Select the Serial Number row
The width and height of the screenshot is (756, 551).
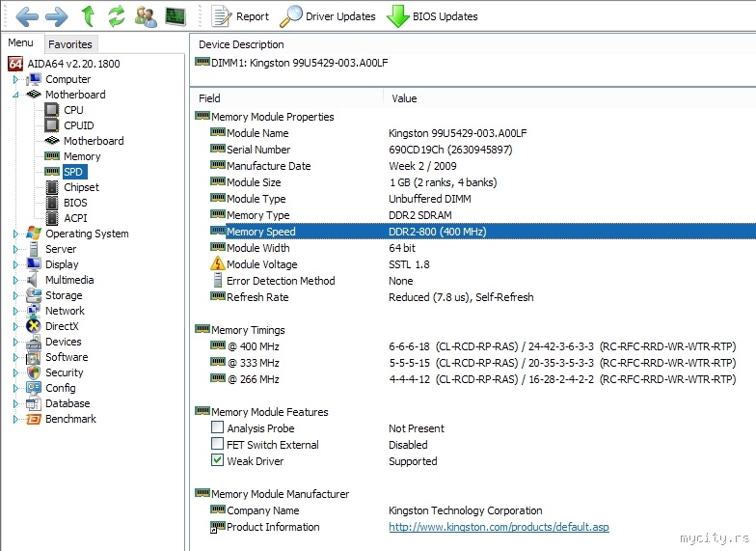coord(482,150)
